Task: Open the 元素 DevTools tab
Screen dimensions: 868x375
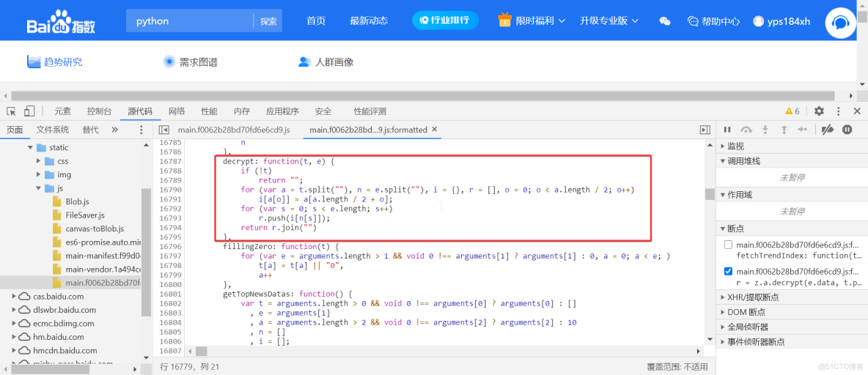Action: coord(62,111)
